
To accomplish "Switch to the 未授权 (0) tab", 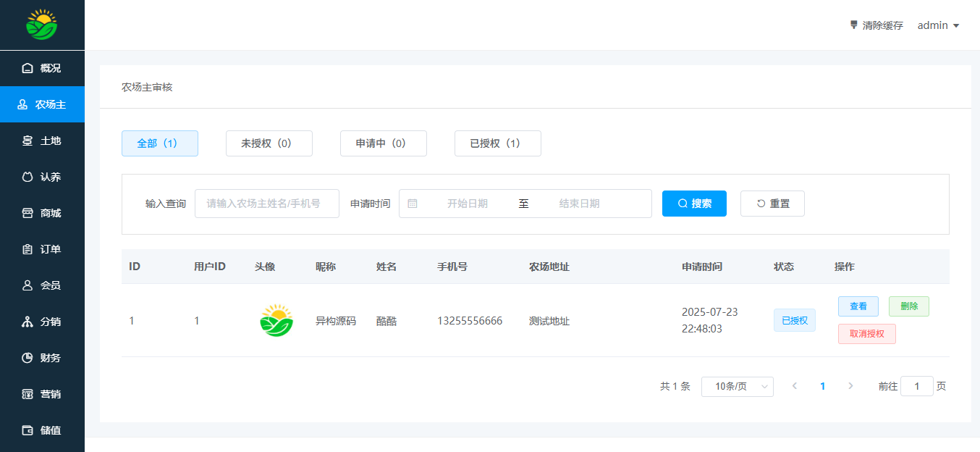I will 269,143.
